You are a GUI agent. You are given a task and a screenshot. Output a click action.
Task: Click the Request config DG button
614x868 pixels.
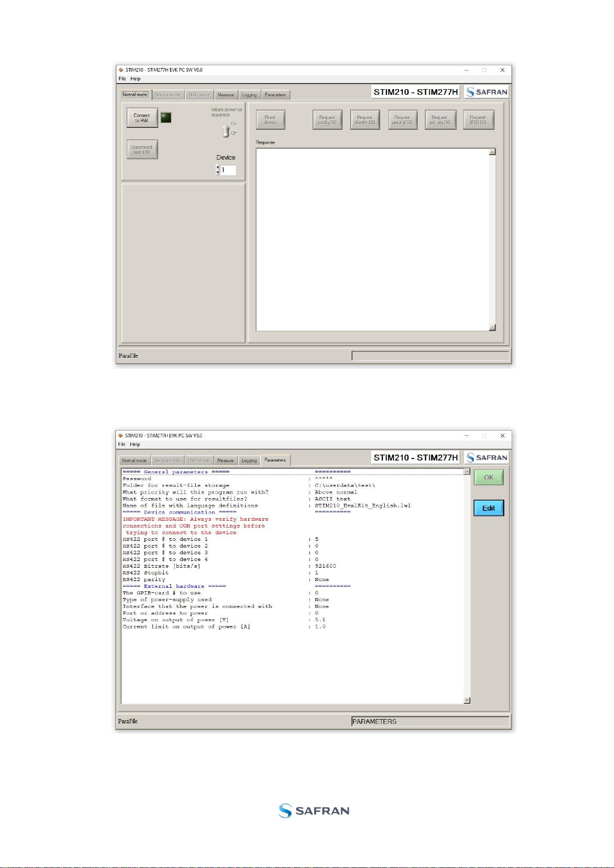click(x=327, y=120)
